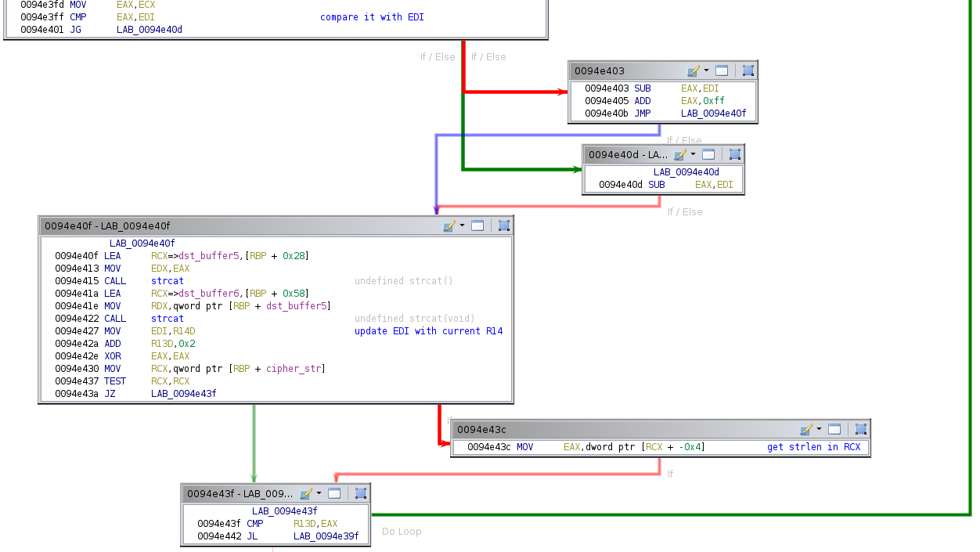Expand color dropdown arrow on block 0094e43c
The width and height of the screenshot is (980, 552).
[819, 429]
